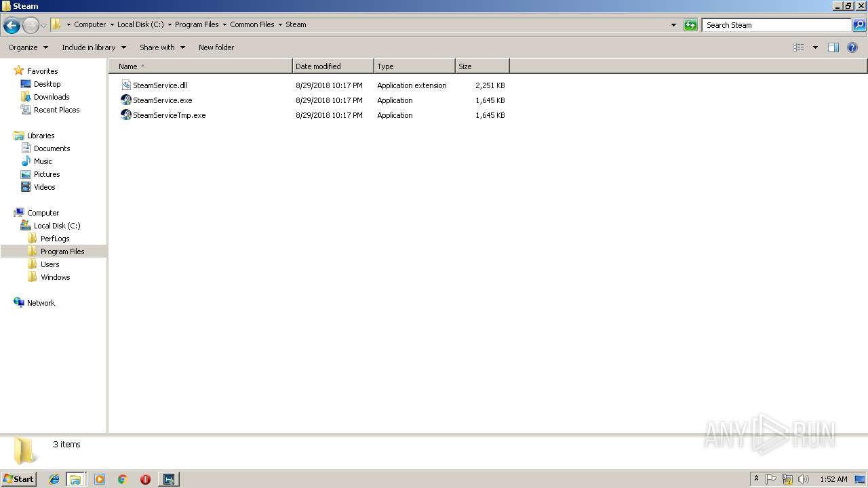The image size is (868, 488).
Task: Select Network in the navigation pane
Action: click(41, 303)
